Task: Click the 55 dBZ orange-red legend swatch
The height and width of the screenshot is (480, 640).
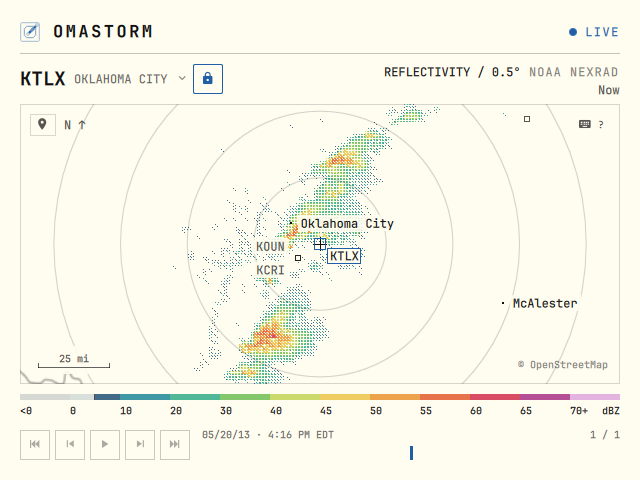Action: point(445,397)
